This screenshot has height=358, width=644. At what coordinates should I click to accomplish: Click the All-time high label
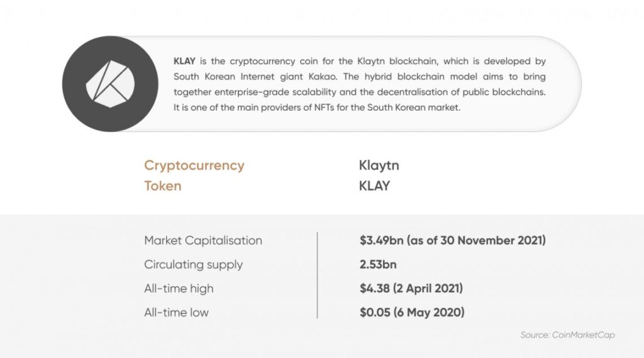click(x=179, y=288)
